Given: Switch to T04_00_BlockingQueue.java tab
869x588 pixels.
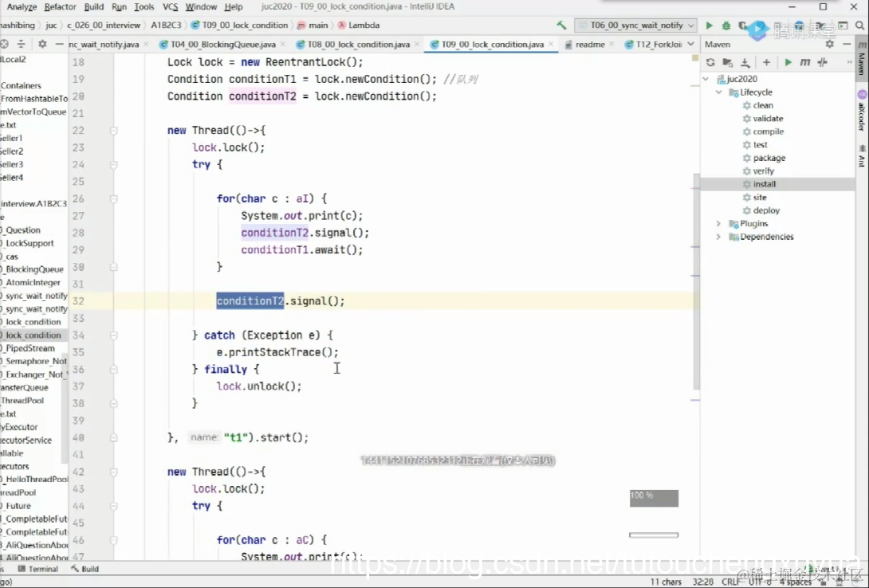Looking at the screenshot, I should click(x=222, y=44).
